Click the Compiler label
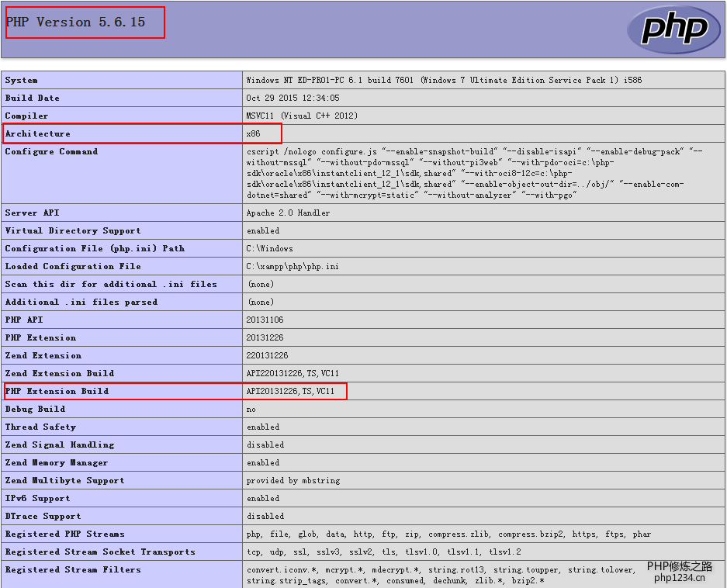727x588 pixels. 26,116
